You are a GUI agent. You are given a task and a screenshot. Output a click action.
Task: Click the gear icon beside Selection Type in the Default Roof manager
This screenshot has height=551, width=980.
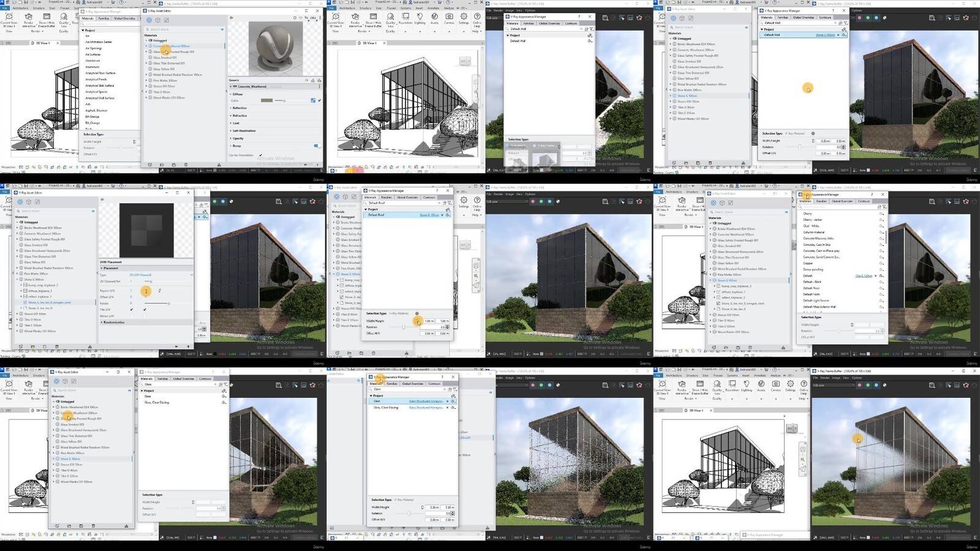point(417,313)
